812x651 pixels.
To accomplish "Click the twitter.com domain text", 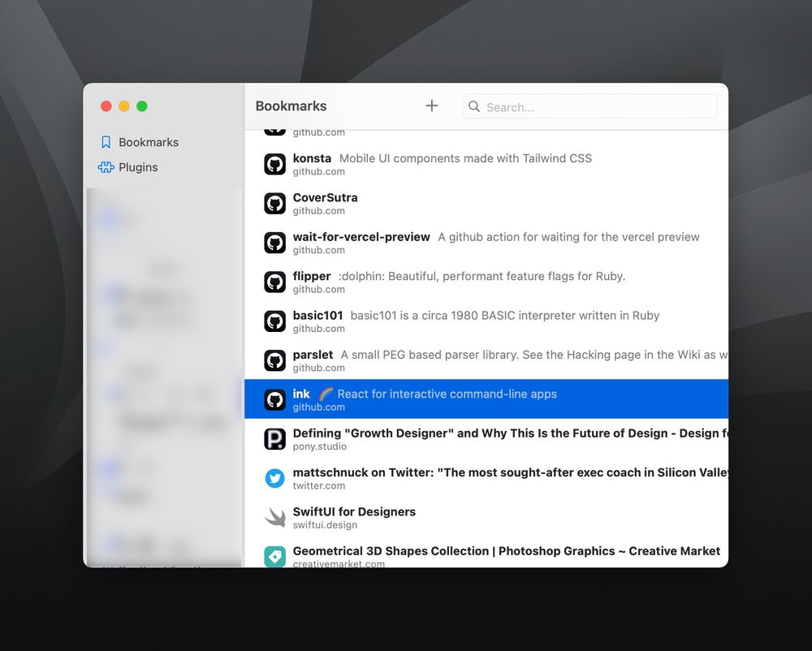I will [318, 486].
